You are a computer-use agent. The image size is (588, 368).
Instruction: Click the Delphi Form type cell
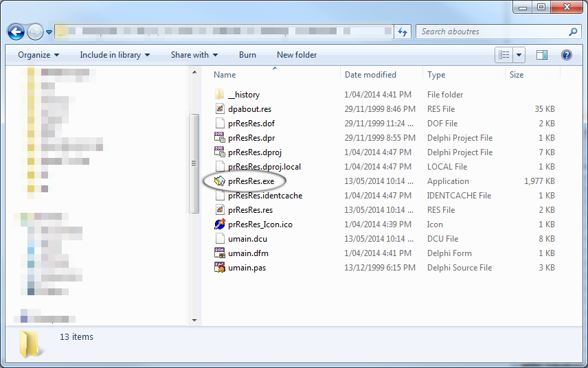point(449,253)
